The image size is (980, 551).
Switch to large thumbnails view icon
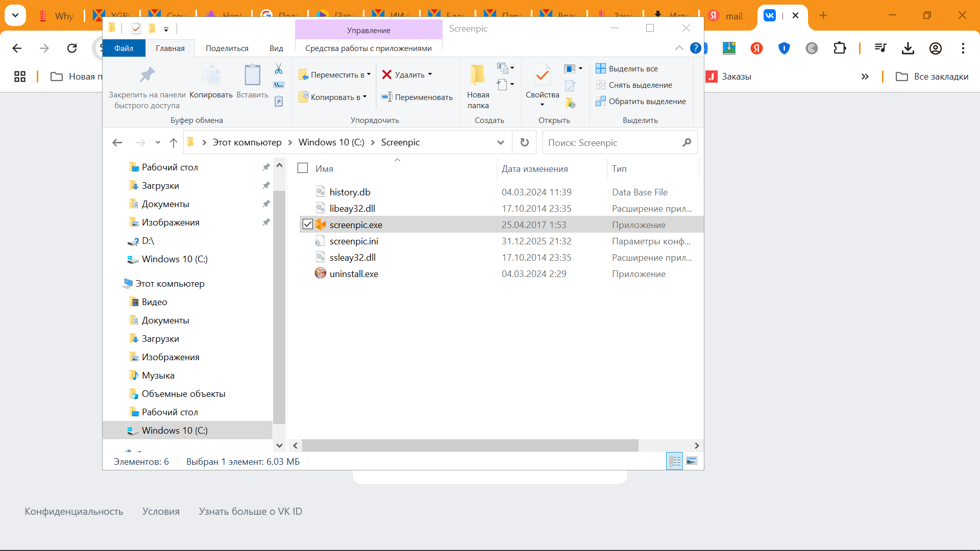click(x=692, y=461)
